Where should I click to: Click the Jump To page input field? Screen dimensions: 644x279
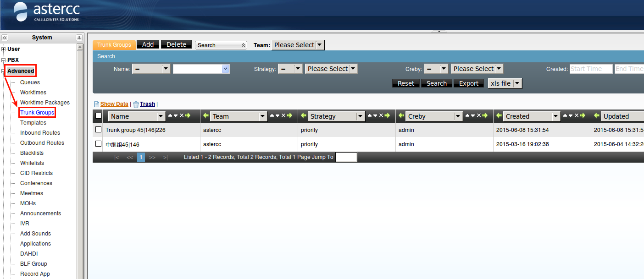346,157
